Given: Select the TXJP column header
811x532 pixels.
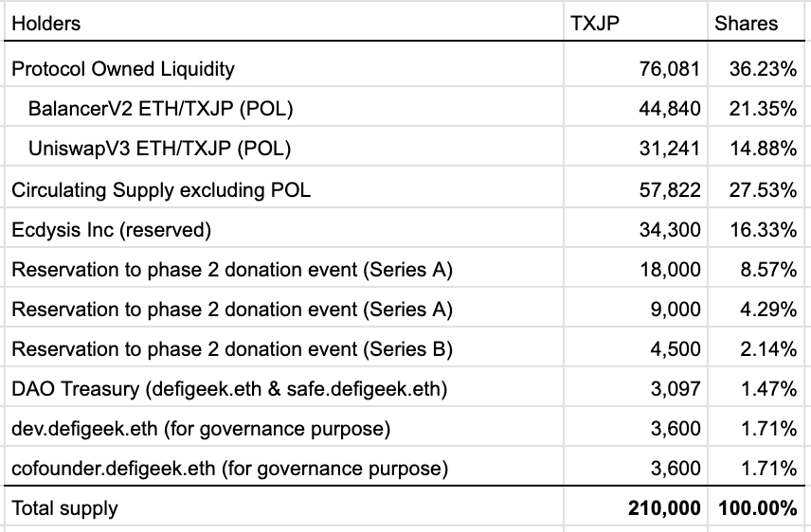Looking at the screenshot, I should [595, 24].
